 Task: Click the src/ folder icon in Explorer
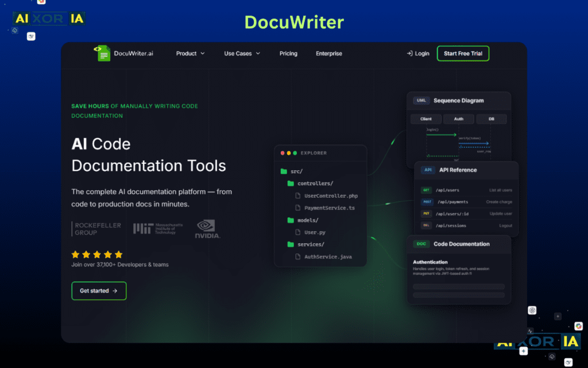coord(283,171)
